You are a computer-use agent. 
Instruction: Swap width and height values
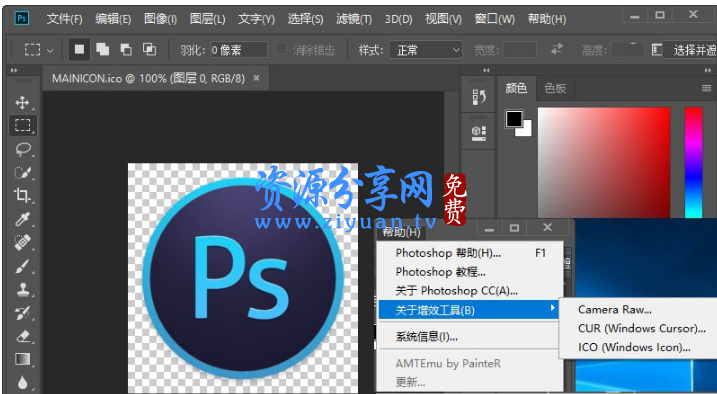pyautogui.click(x=556, y=49)
